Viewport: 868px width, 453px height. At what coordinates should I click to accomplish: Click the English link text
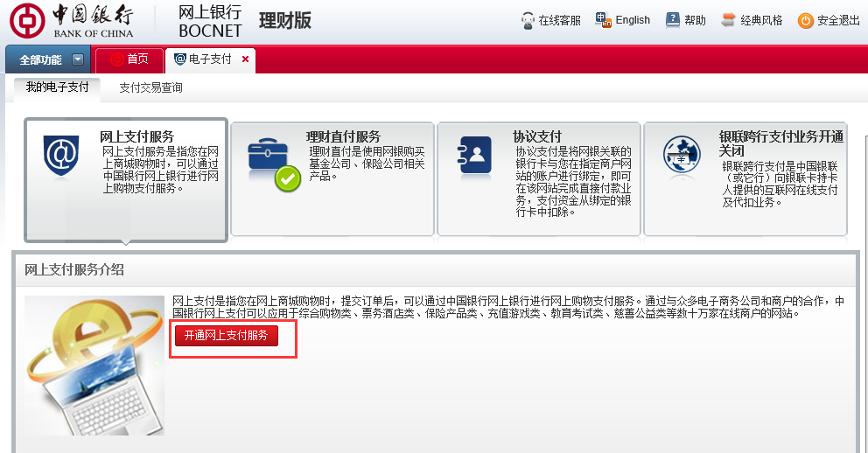pos(633,20)
